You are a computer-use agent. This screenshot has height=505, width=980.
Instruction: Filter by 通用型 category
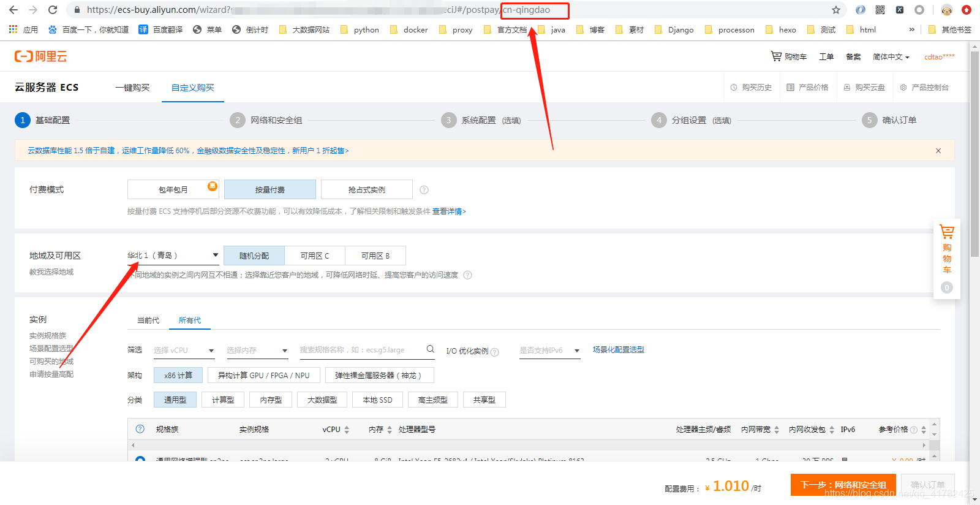[175, 400]
